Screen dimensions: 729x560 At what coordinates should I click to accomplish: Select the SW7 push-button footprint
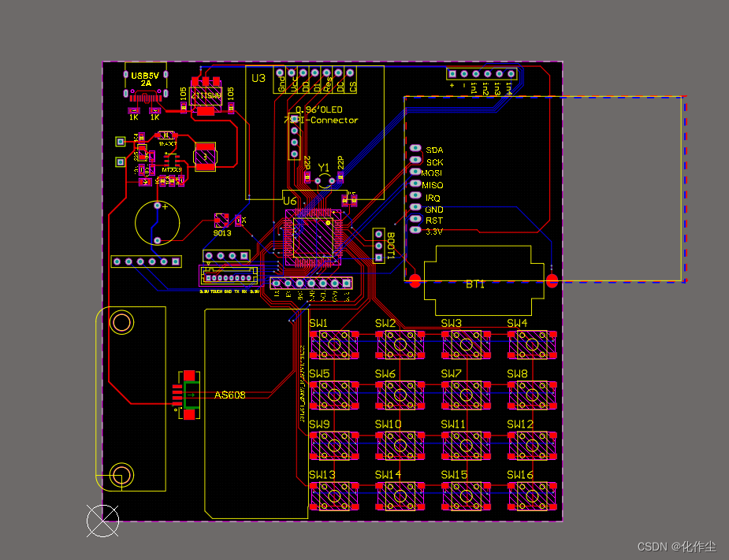click(x=467, y=395)
